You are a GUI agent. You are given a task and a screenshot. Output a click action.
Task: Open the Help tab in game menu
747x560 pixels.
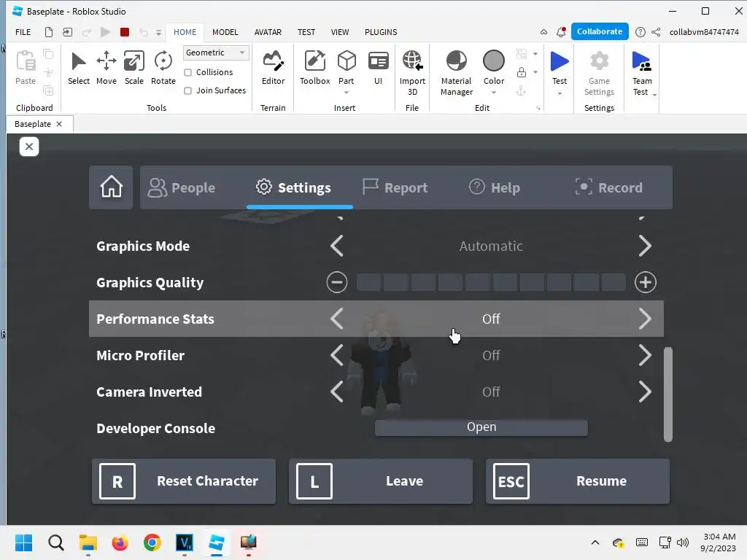pos(495,187)
